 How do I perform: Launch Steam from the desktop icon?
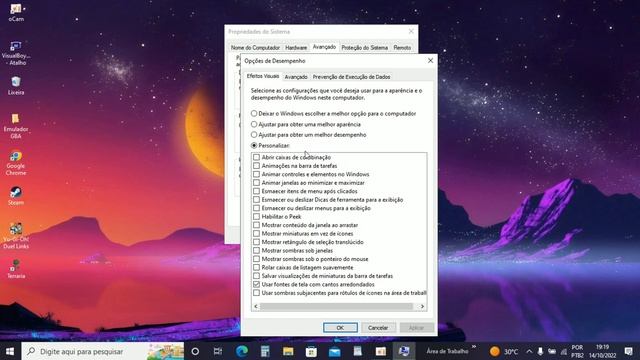tap(16, 196)
